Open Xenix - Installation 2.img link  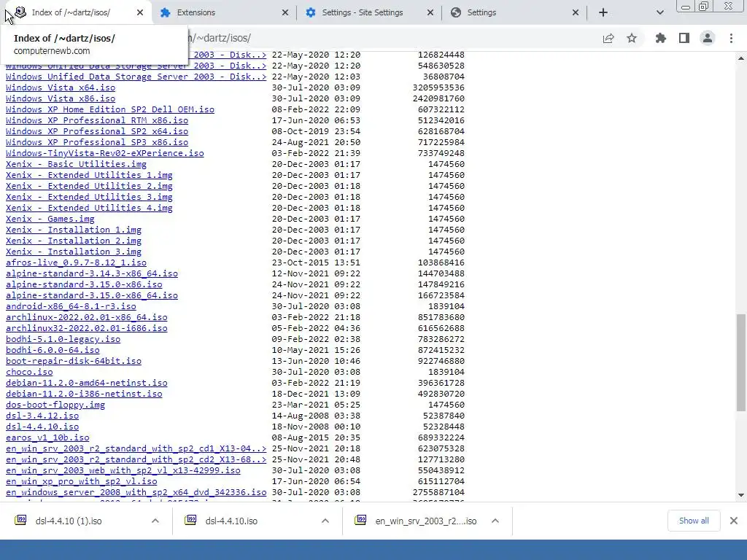click(x=74, y=241)
